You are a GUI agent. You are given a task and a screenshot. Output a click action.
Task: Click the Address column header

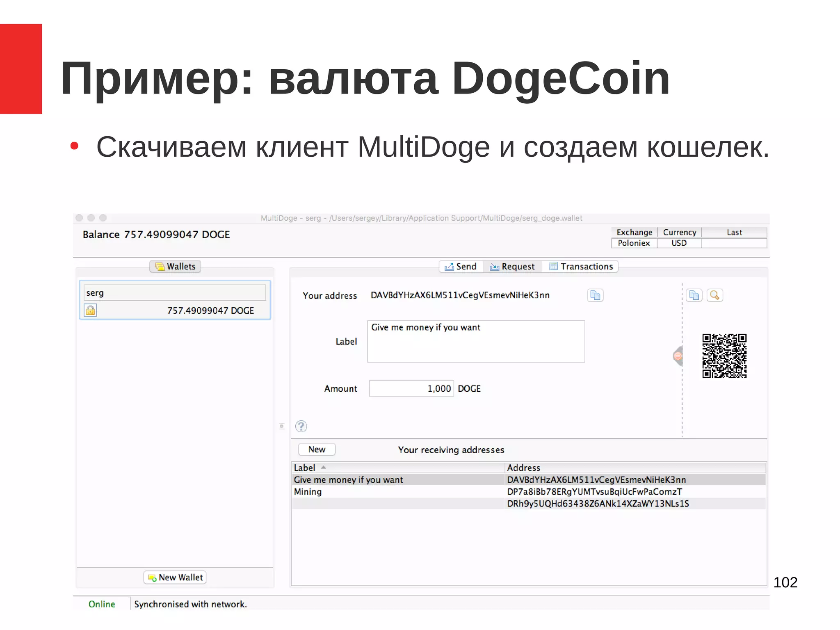635,468
